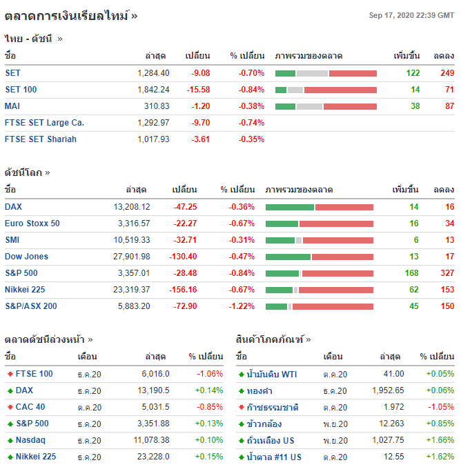The image size is (461, 476).
Task: Click the green up arrow beside น้ำตาล #11 US
Action: click(x=241, y=457)
